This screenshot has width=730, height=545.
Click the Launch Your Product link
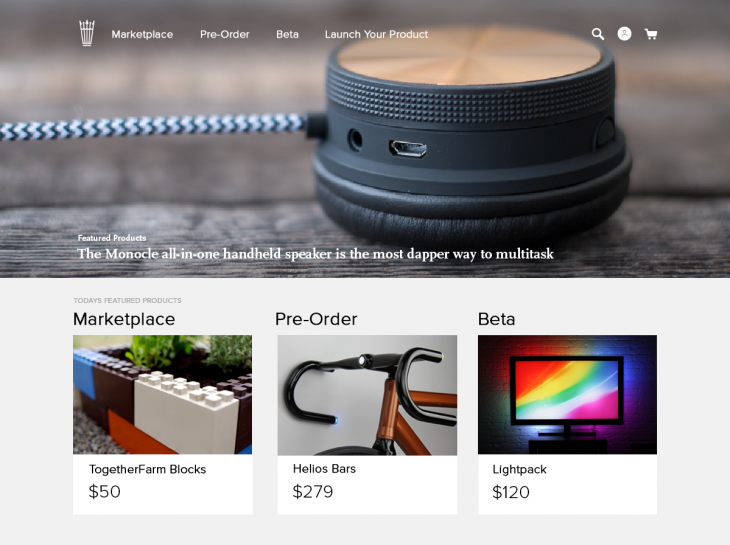pyautogui.click(x=376, y=34)
